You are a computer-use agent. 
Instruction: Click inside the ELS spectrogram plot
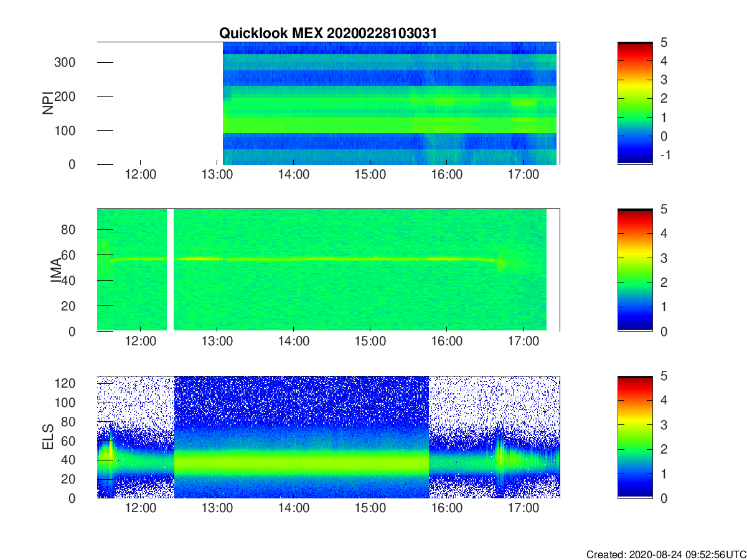click(329, 437)
